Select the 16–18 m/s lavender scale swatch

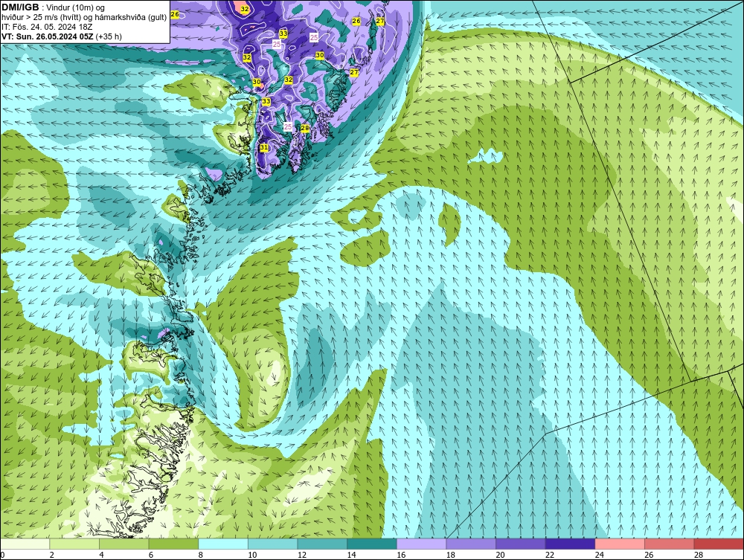click(x=421, y=544)
